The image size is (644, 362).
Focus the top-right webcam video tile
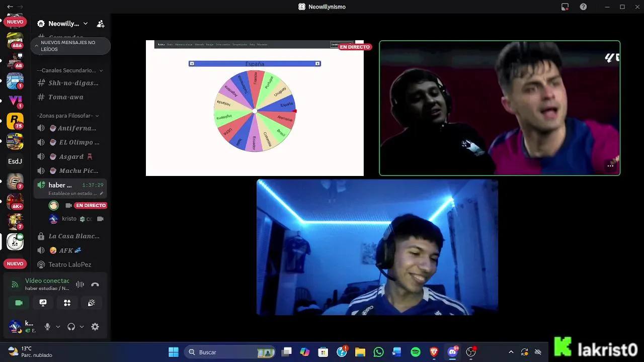pos(500,108)
